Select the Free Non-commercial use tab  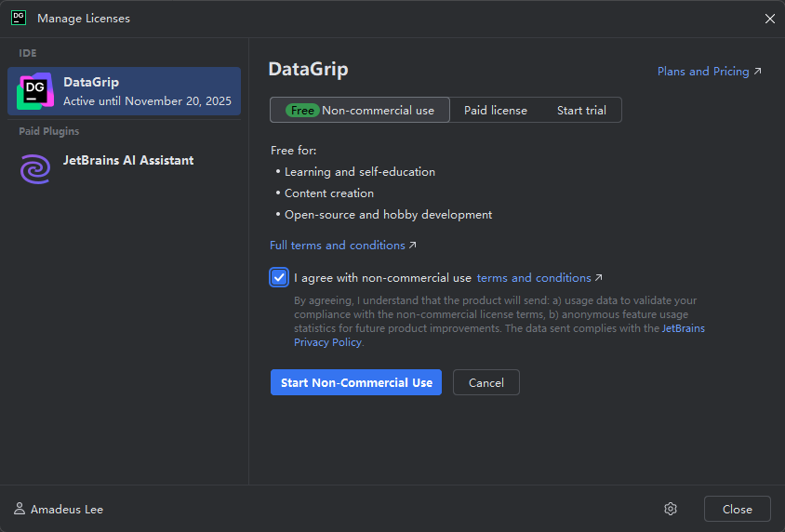(359, 110)
